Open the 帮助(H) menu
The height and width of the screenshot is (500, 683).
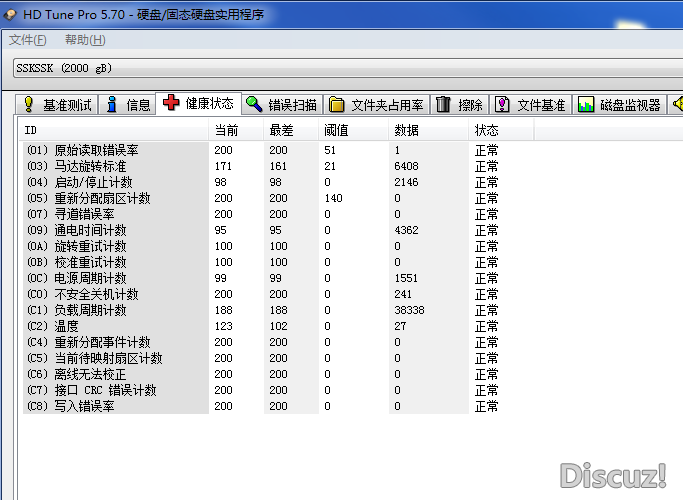click(x=85, y=40)
